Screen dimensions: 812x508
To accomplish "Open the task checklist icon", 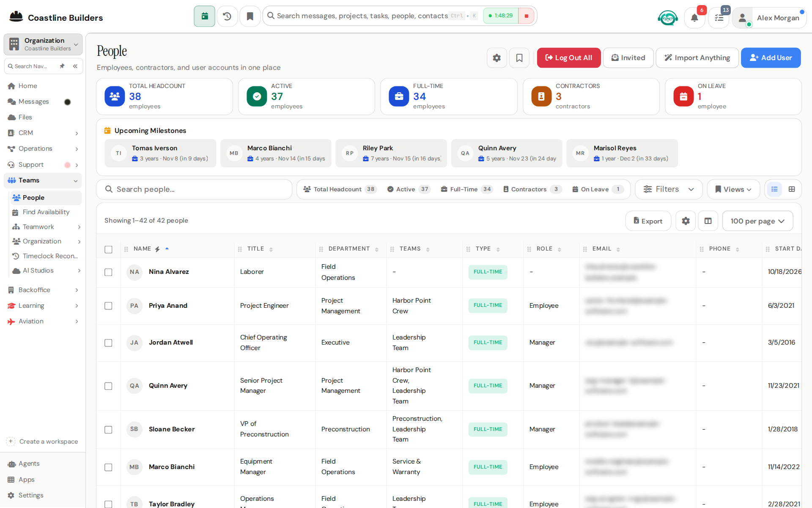I will click(719, 18).
